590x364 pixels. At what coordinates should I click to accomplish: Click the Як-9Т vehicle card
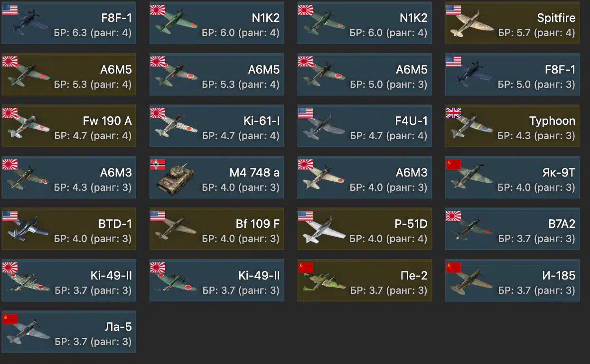[513, 177]
